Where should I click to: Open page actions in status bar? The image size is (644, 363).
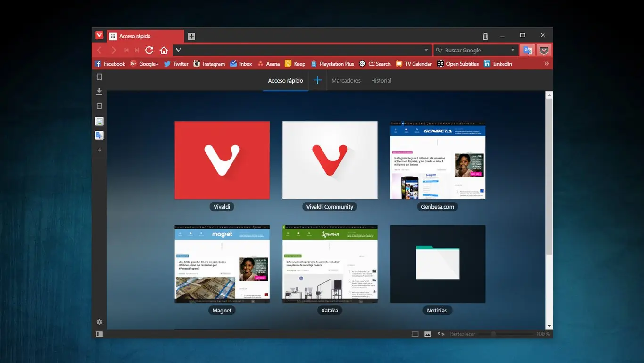[x=441, y=334]
